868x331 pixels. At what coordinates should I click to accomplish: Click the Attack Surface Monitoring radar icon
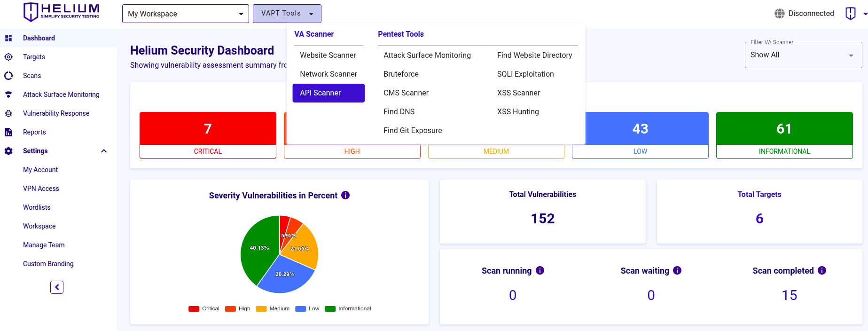[x=8, y=95]
